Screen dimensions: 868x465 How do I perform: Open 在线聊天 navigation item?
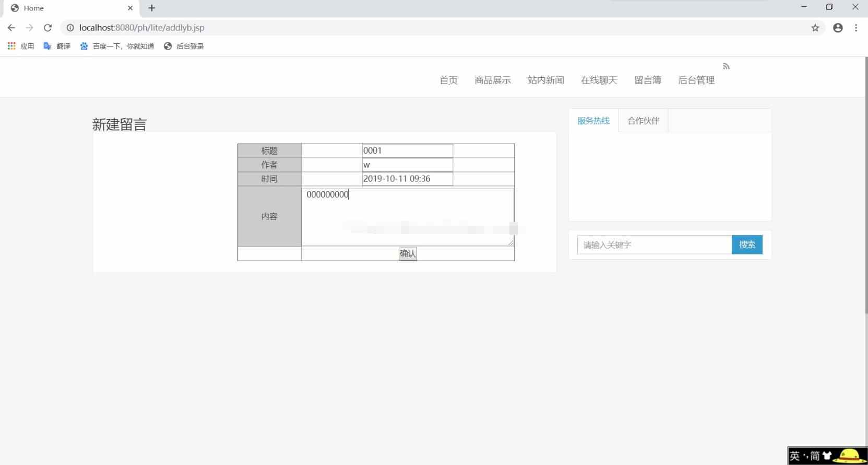[x=599, y=80]
